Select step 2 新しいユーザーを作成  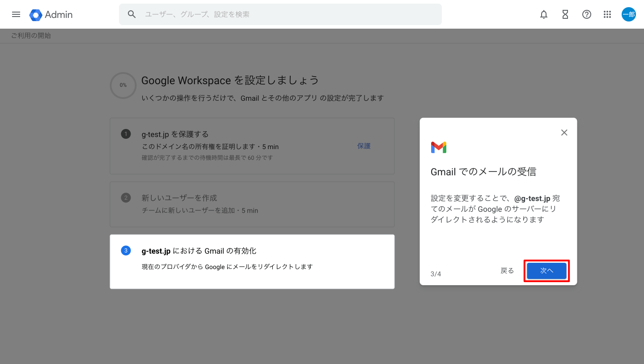coord(252,204)
